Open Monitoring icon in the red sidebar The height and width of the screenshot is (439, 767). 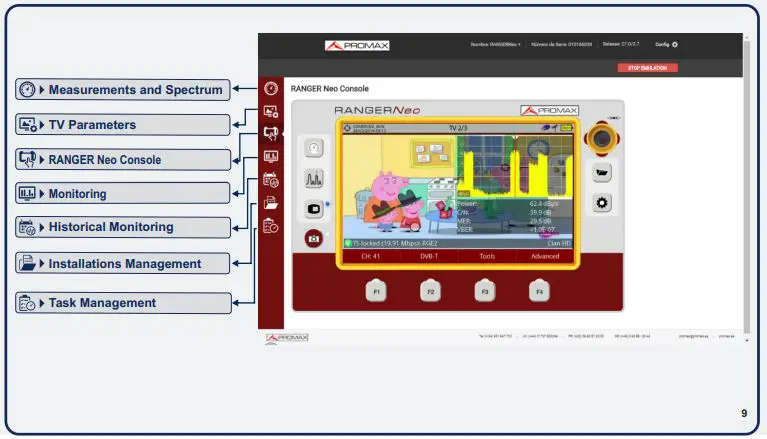(x=271, y=156)
